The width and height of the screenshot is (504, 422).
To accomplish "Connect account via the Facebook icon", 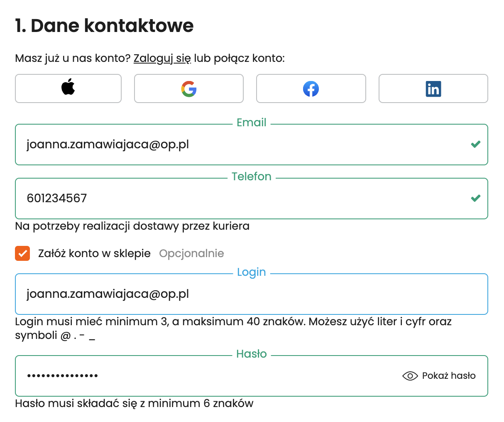I will tap(311, 88).
